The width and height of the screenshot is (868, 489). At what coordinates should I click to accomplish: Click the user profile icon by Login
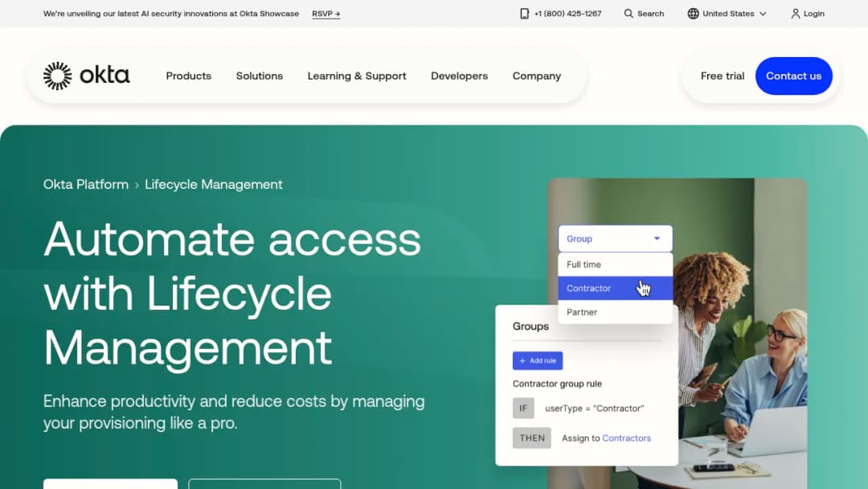[x=796, y=14]
